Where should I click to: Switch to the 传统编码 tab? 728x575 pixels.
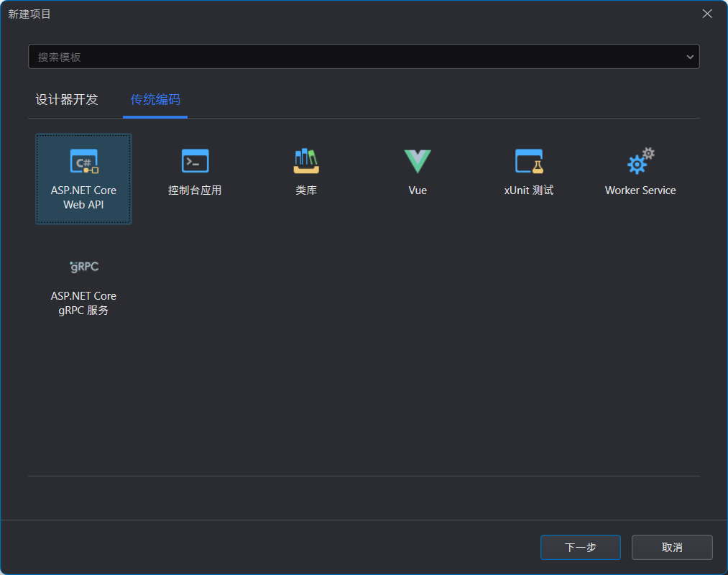click(155, 99)
